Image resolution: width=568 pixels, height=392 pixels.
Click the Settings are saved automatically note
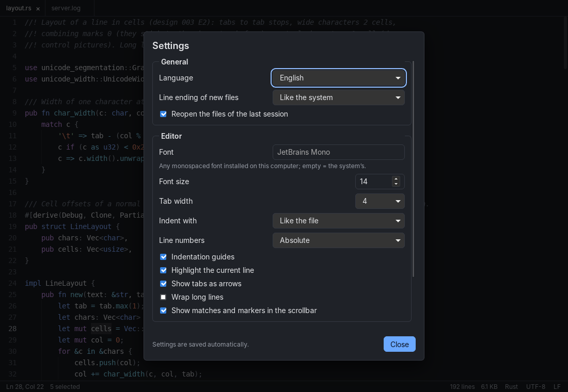pyautogui.click(x=200, y=344)
